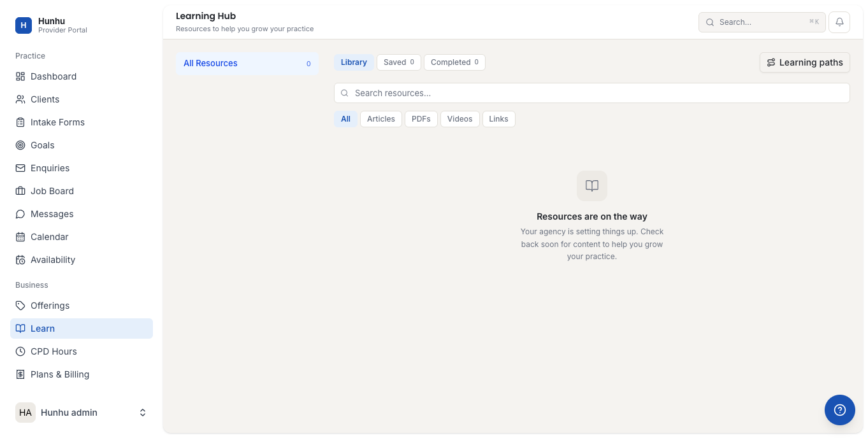This screenshot has width=868, height=438.
Task: Click 'Resources are on the way' heading
Action: pos(592,216)
